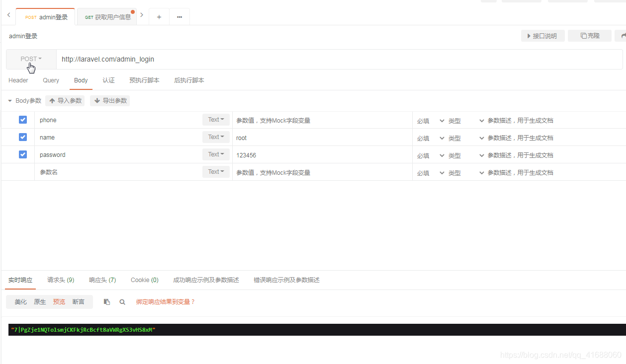Screen dimensions: 626x364
Task: Open the Query tab
Action: [x=51, y=80]
